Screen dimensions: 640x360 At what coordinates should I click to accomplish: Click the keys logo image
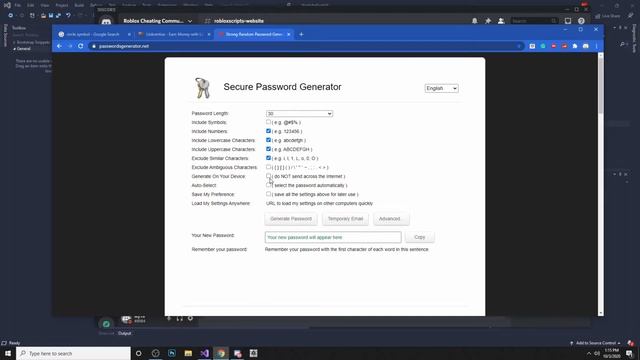tap(202, 88)
